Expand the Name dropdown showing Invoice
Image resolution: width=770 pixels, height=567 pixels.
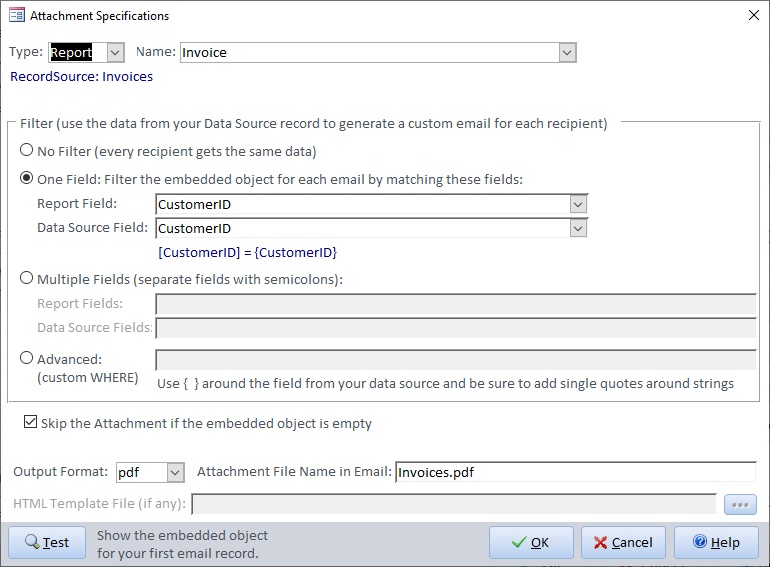[x=567, y=53]
